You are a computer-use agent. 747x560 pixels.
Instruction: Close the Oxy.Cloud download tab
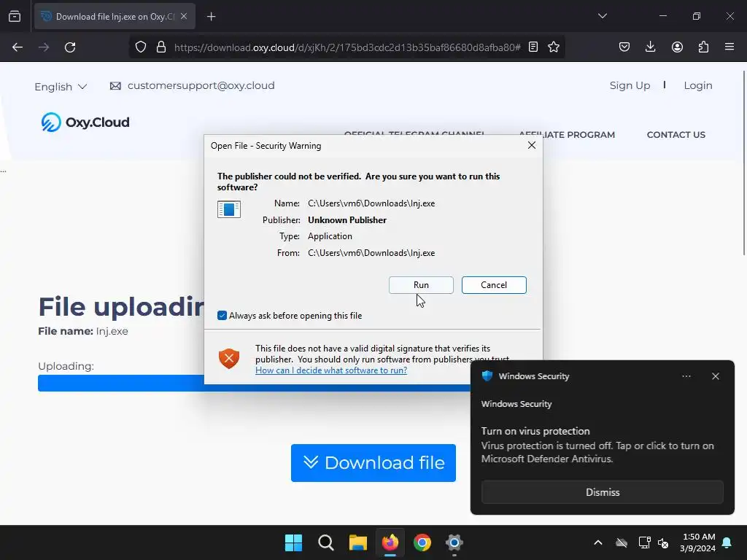pyautogui.click(x=184, y=16)
